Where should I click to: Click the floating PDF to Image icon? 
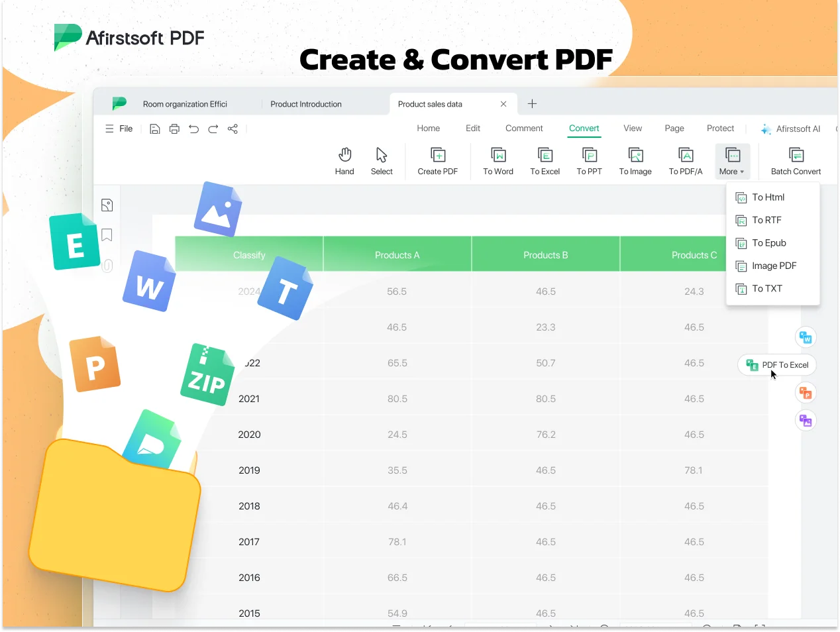pyautogui.click(x=806, y=421)
